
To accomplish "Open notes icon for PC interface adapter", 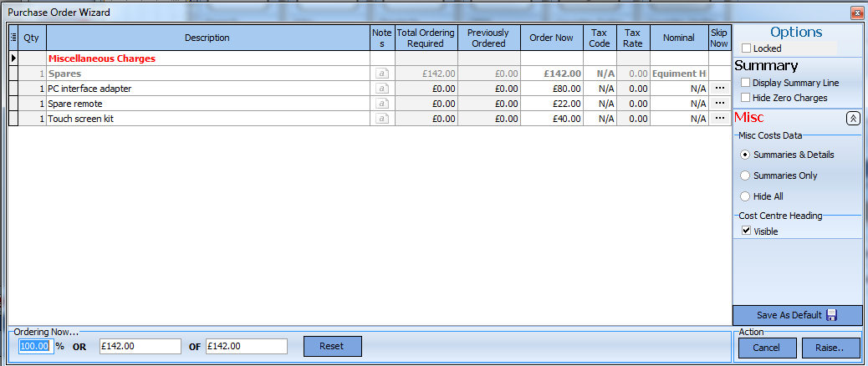I will tap(382, 89).
